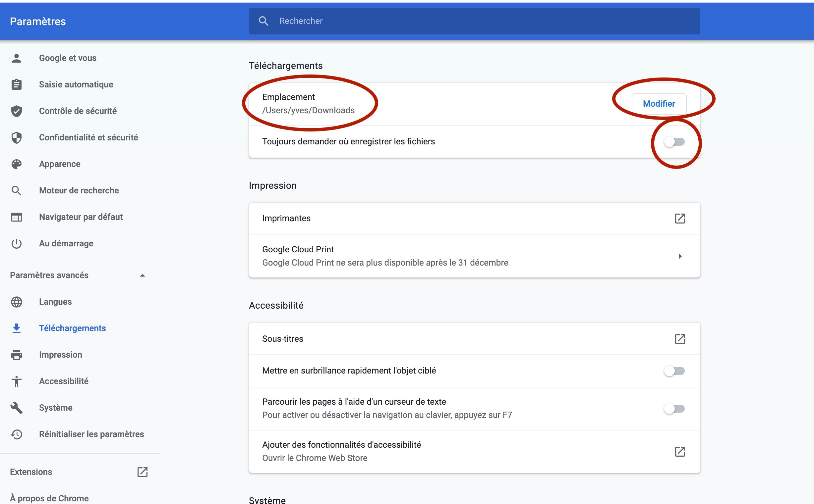Click the Rechercher search field
This screenshot has height=504, width=814.
(474, 21)
